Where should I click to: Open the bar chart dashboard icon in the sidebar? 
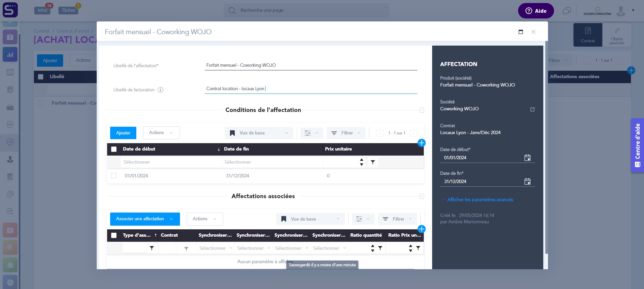click(10, 54)
